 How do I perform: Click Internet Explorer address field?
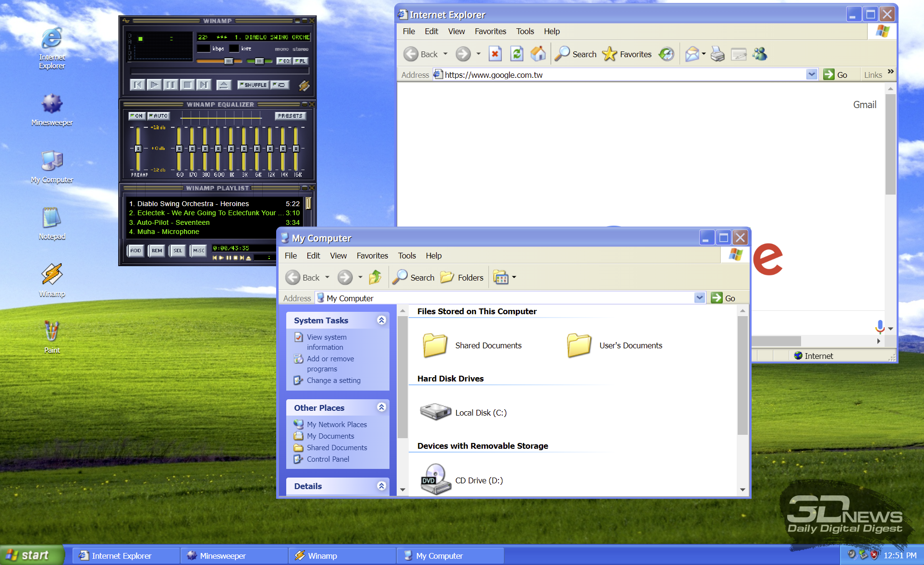click(x=619, y=74)
